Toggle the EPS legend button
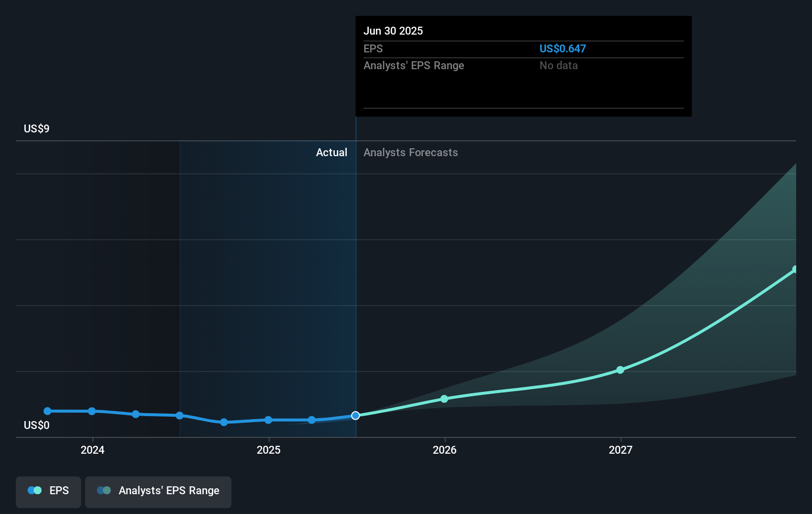This screenshot has width=812, height=514. click(48, 492)
